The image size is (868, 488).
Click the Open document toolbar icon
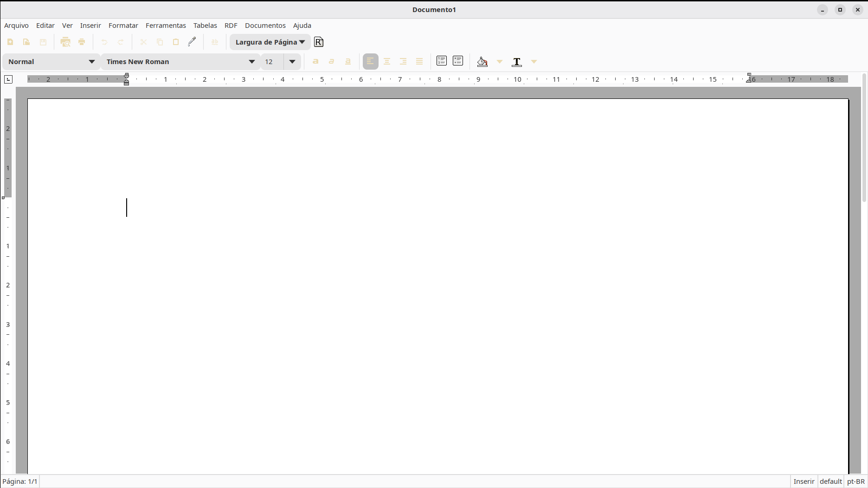tap(26, 42)
